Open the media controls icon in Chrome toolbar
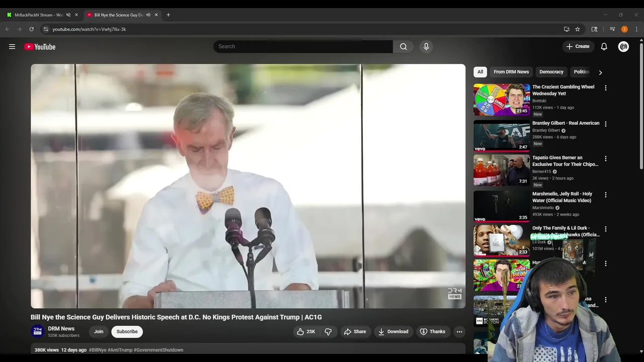This screenshot has height=362, width=644. [612, 29]
